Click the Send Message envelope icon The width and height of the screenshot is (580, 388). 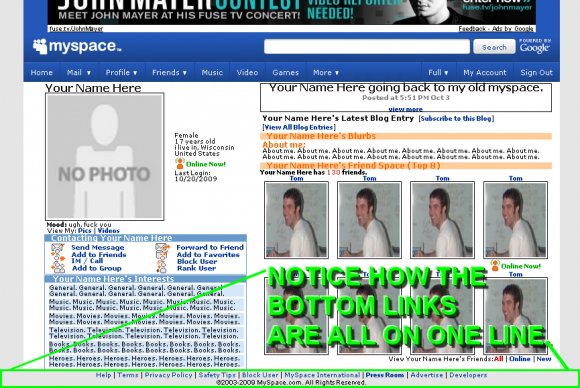[58, 248]
